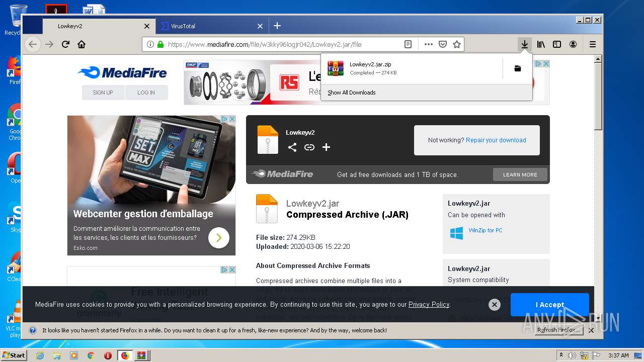Open Library history and bookmarks menu

[x=541, y=44]
